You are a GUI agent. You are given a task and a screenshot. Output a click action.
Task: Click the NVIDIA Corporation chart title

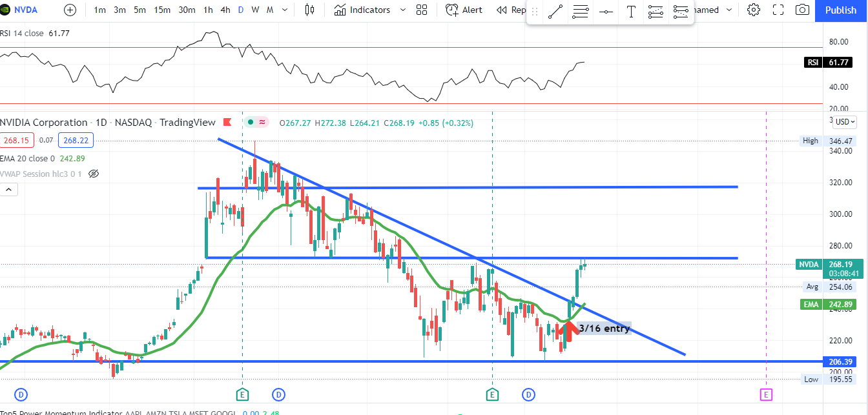[43, 123]
